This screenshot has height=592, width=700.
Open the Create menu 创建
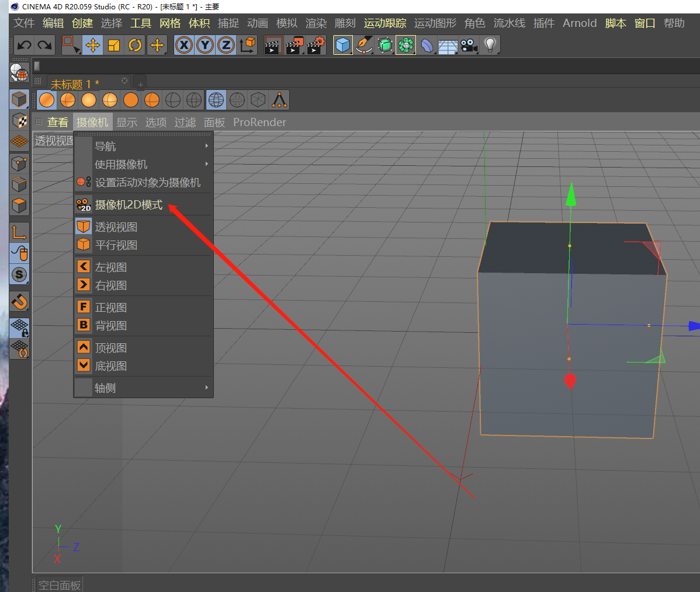82,23
